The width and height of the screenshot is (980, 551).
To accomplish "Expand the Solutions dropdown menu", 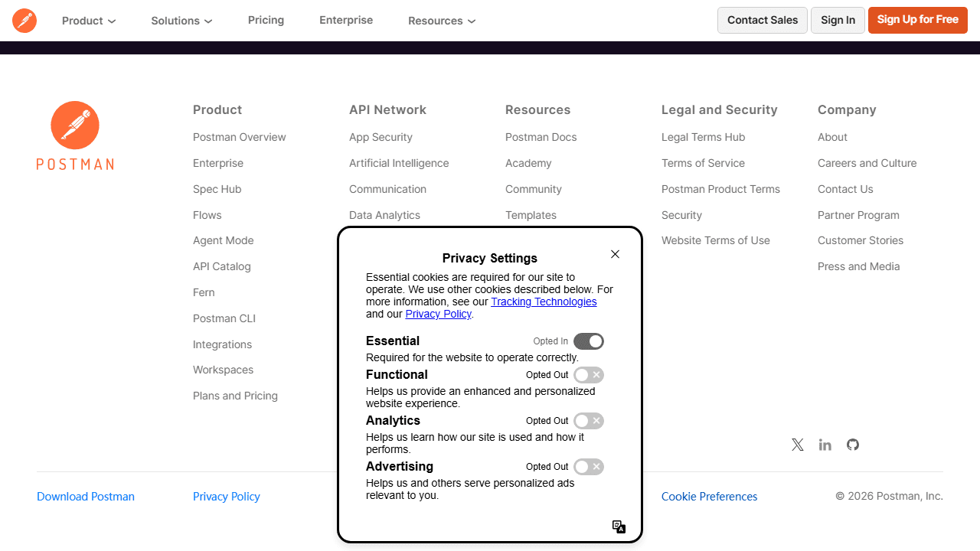I will pyautogui.click(x=181, y=21).
